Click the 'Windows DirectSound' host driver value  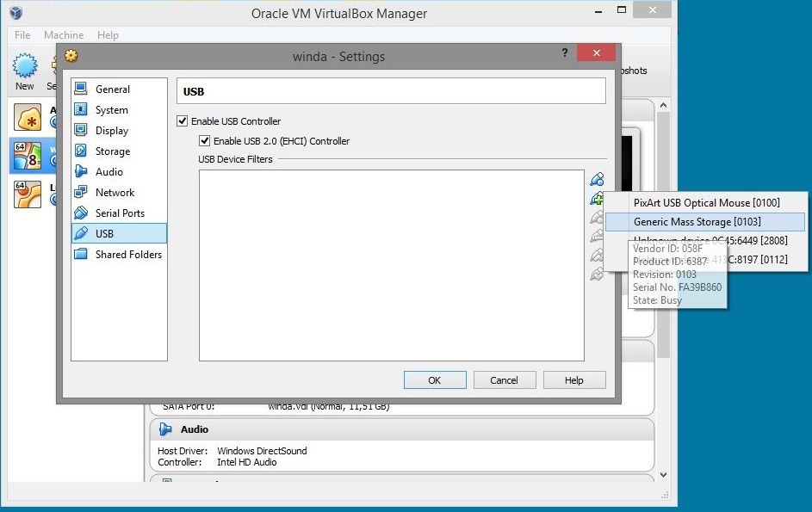coord(262,451)
